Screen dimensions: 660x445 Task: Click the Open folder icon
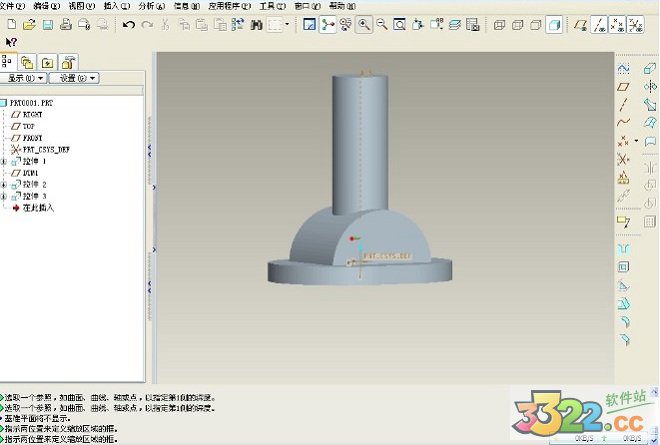coord(29,25)
